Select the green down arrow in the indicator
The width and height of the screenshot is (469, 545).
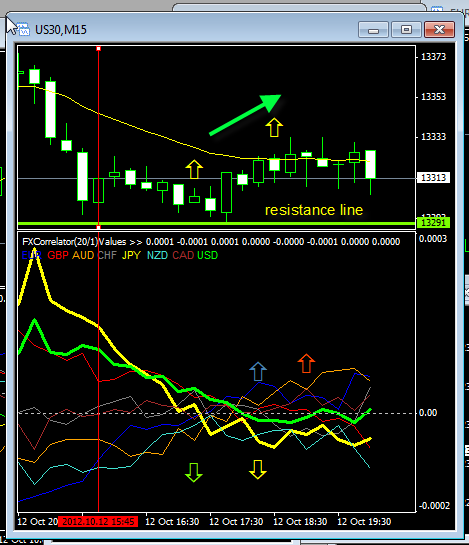[194, 472]
